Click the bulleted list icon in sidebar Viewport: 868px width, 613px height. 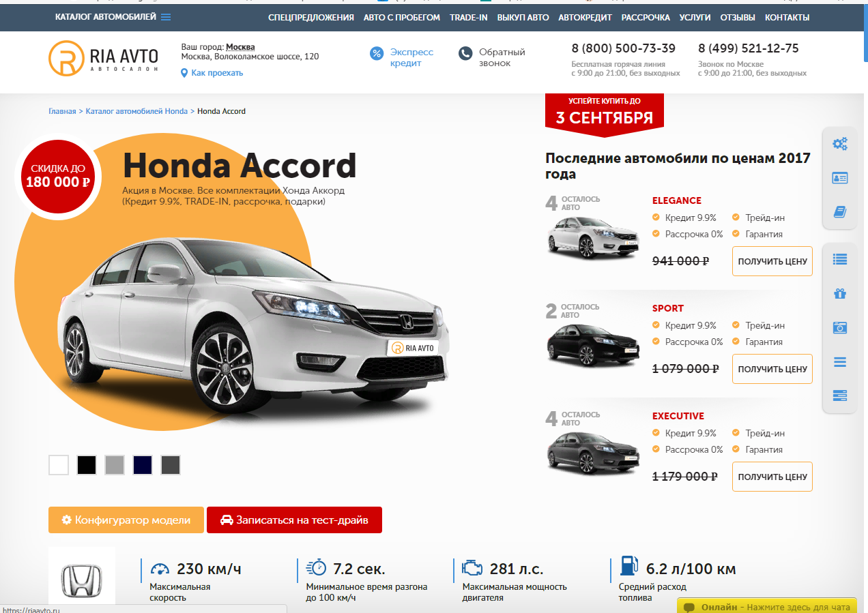[x=840, y=259]
